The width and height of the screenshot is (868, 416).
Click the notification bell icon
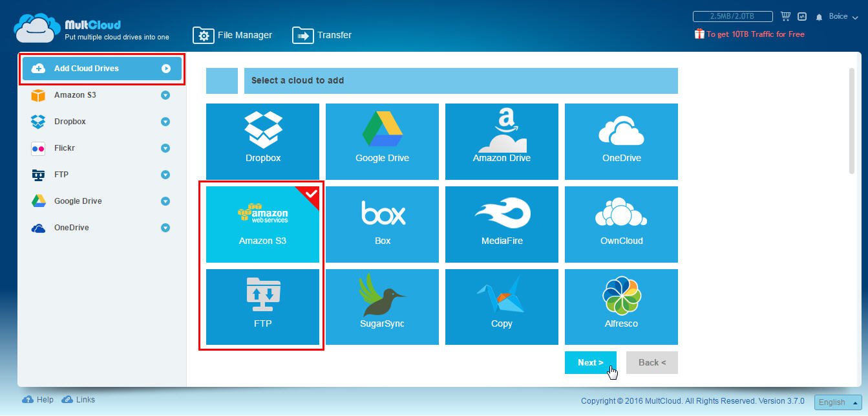(820, 17)
